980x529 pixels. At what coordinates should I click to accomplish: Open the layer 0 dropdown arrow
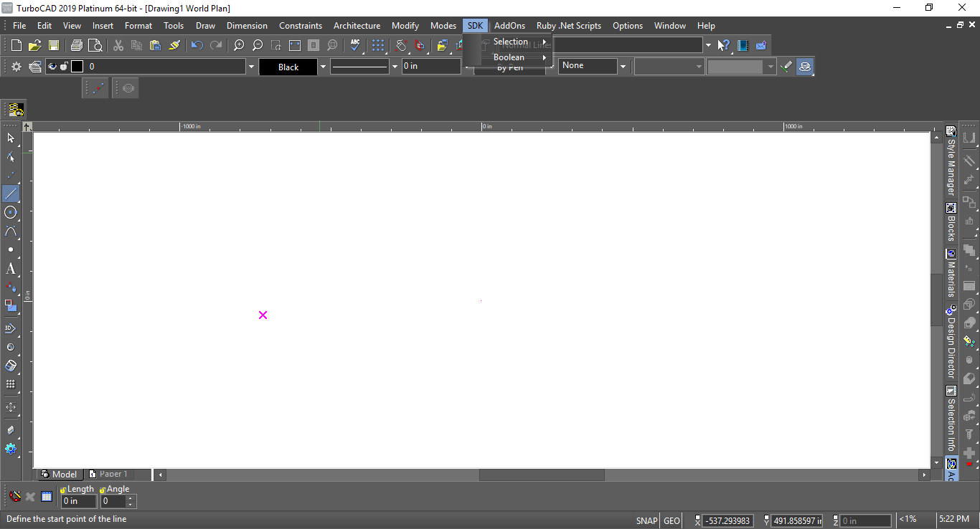(251, 67)
